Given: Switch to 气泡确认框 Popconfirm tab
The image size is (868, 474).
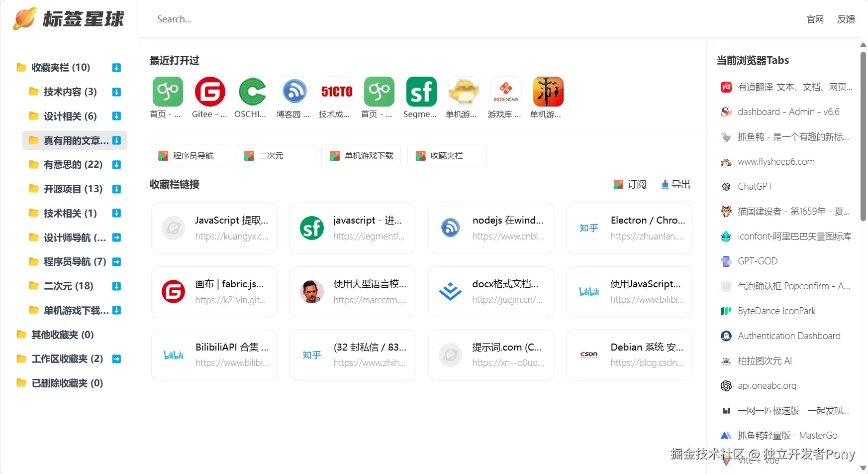Looking at the screenshot, I should [x=786, y=286].
